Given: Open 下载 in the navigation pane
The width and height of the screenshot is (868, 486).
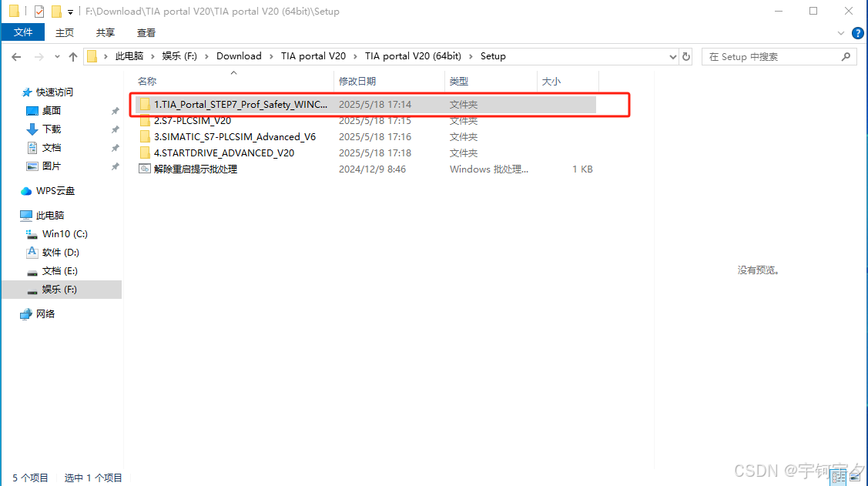Looking at the screenshot, I should (x=52, y=129).
